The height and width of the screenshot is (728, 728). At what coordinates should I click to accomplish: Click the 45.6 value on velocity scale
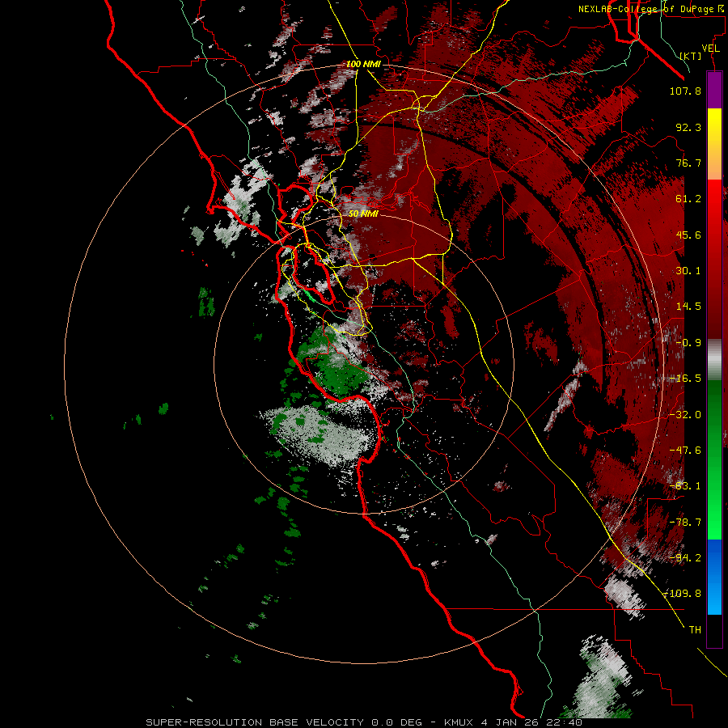688,235
